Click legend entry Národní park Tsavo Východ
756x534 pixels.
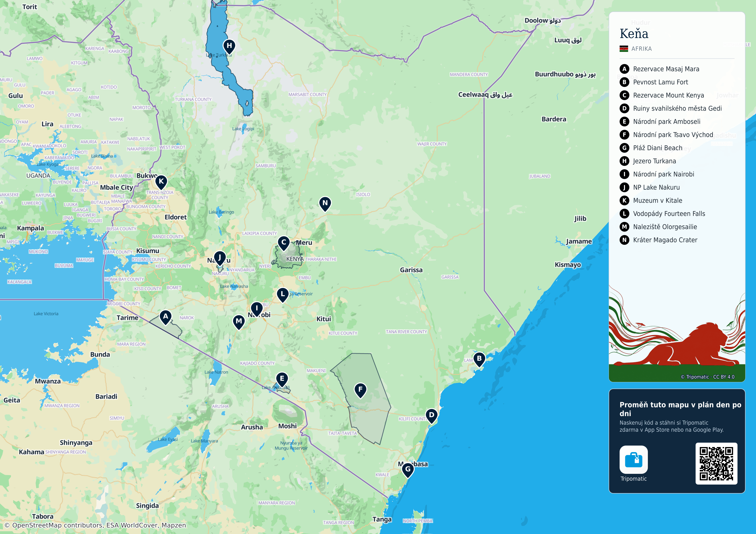[666, 135]
